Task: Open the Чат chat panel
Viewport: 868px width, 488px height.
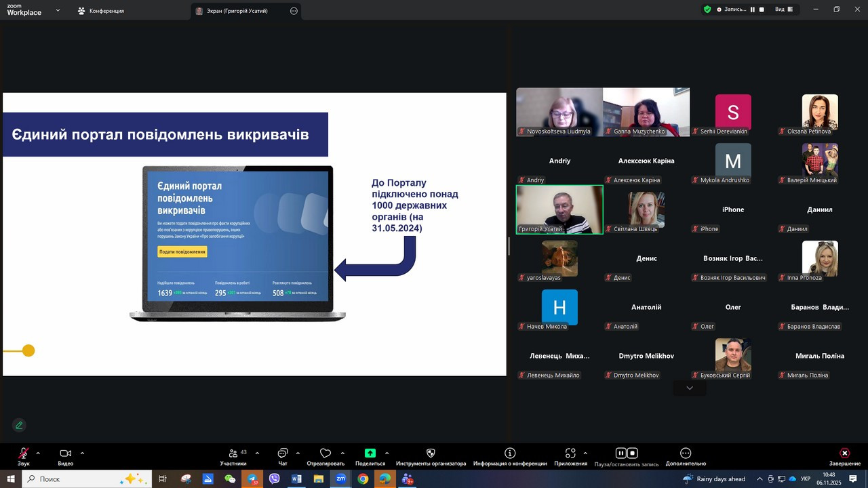Action: pyautogui.click(x=283, y=453)
